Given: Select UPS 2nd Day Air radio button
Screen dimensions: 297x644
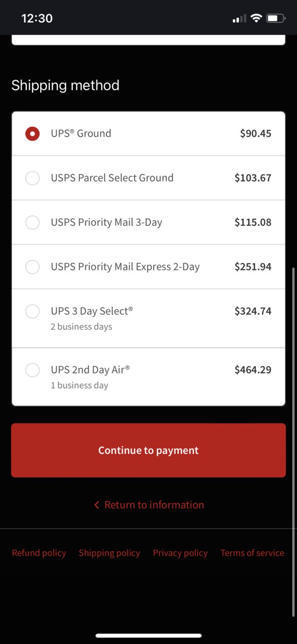Looking at the screenshot, I should [x=32, y=370].
